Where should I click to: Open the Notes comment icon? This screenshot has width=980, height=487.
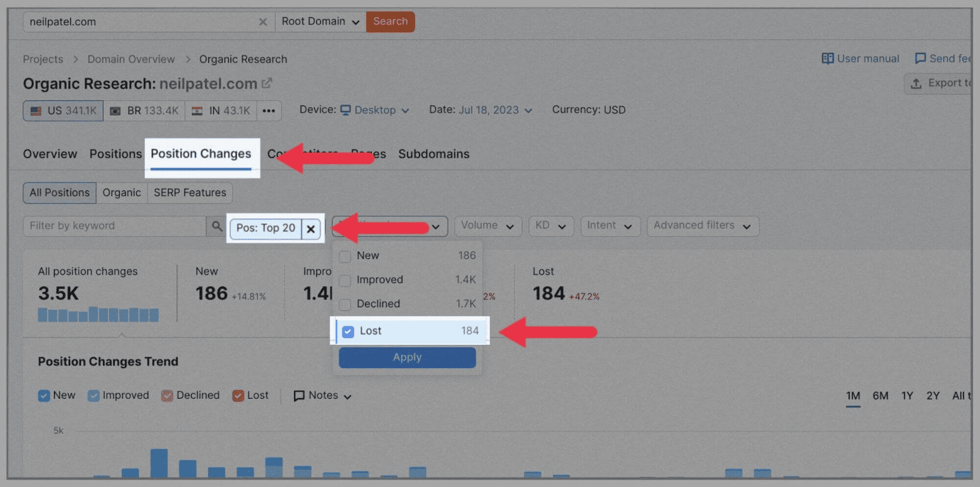[x=299, y=396]
